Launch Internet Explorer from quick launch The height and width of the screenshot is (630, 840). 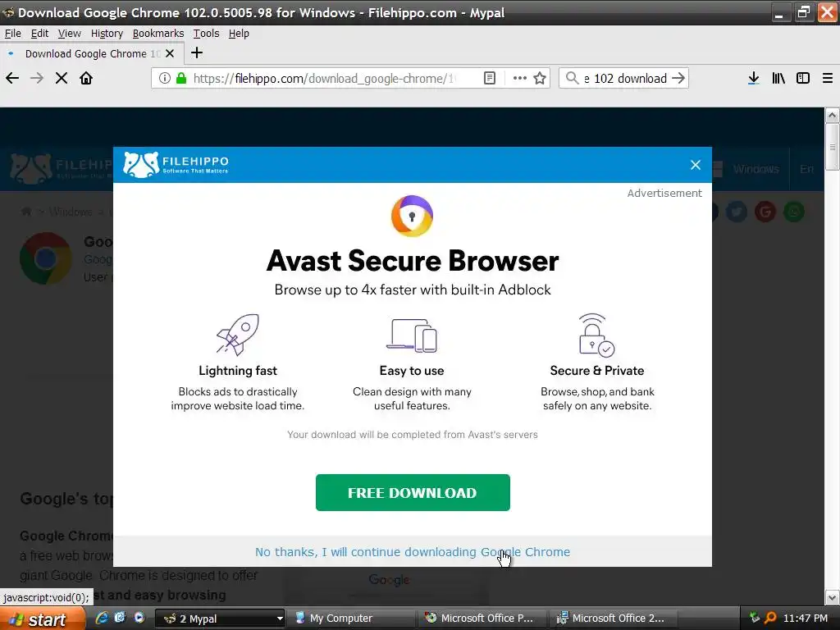coord(101,618)
